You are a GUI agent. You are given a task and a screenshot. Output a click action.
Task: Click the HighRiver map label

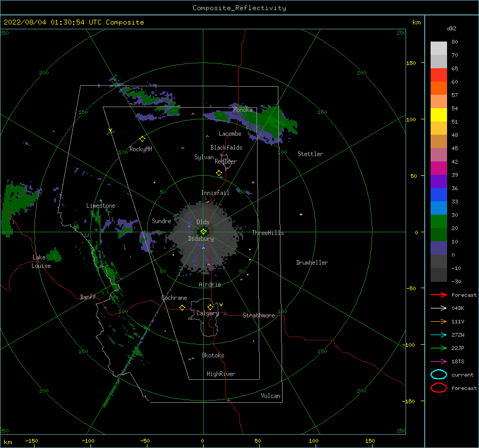coord(221,374)
